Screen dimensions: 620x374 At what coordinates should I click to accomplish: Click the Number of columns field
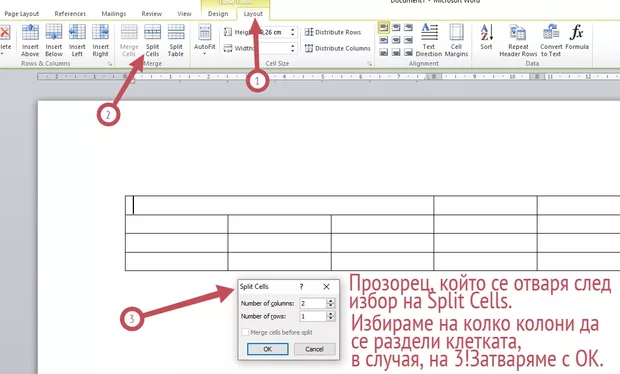(313, 303)
